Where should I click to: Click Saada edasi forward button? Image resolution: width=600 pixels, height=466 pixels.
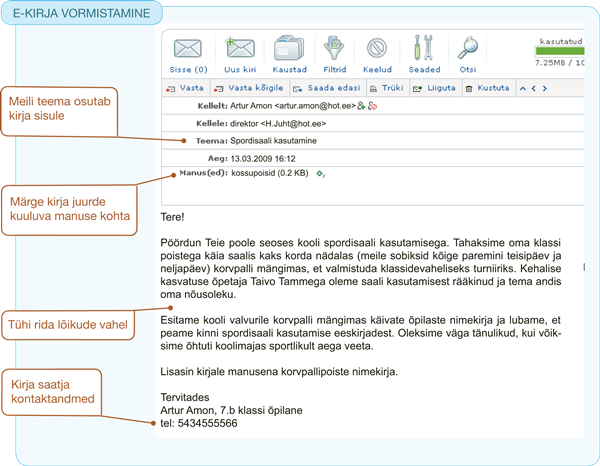tap(327, 88)
